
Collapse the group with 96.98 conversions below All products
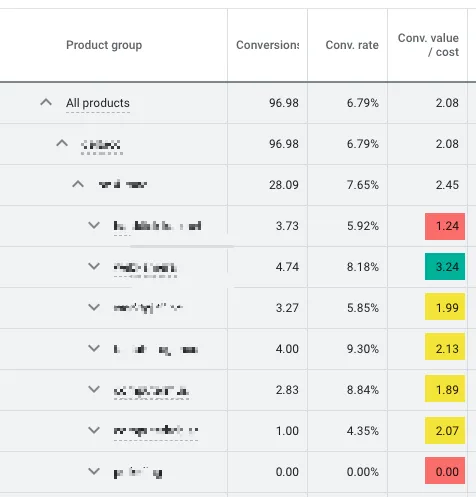coord(62,143)
